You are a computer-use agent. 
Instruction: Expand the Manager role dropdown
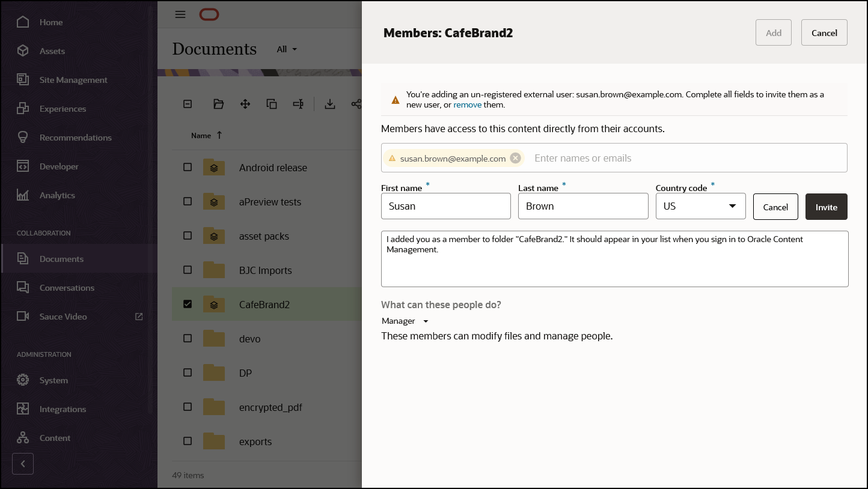pos(405,321)
